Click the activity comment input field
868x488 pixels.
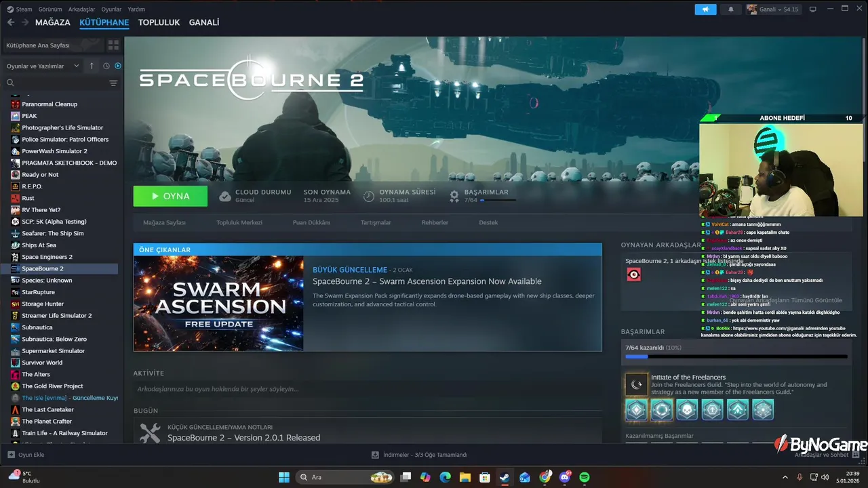coord(367,389)
